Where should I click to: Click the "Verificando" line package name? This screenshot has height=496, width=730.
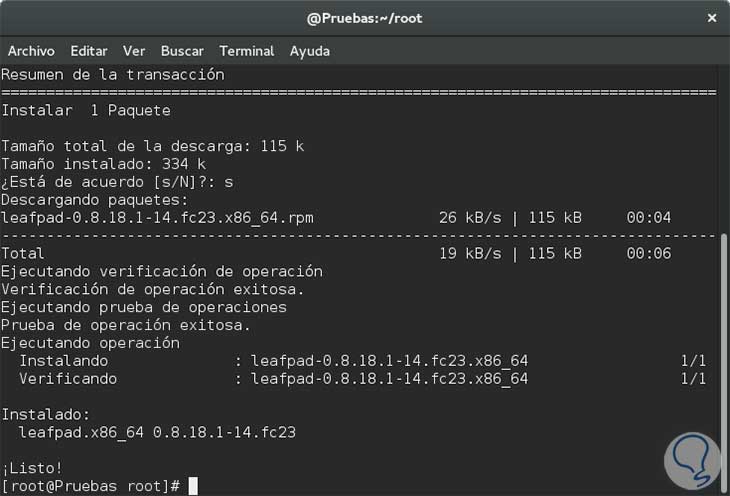(x=389, y=379)
